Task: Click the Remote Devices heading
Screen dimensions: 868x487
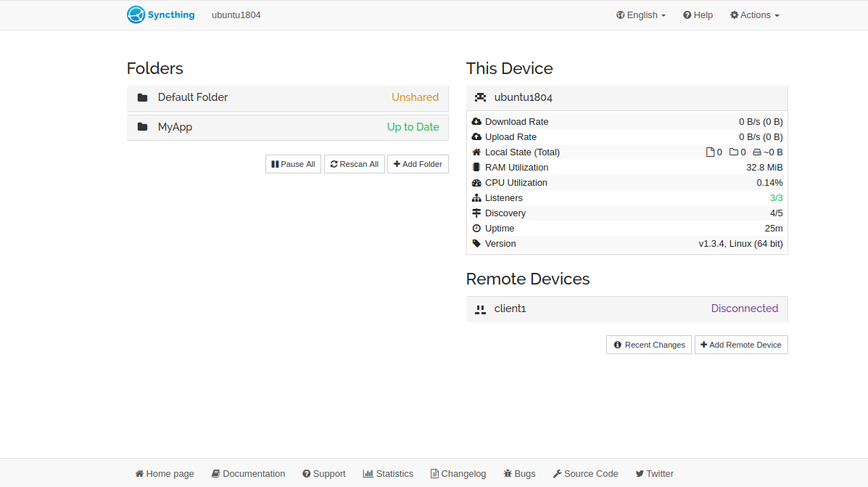Action: point(528,279)
